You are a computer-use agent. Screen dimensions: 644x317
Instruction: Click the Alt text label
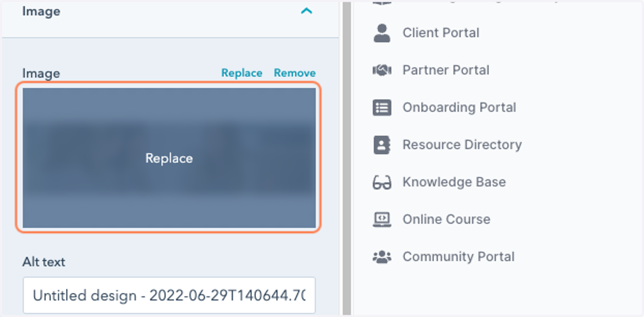(43, 262)
